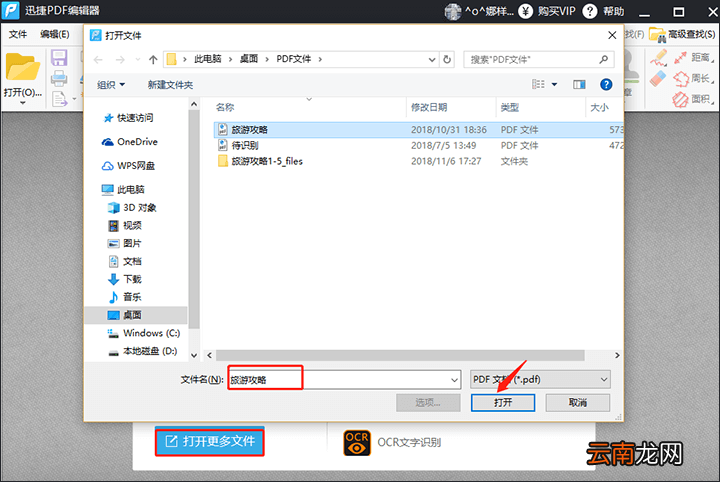Click the horizontal scrollbar in file list

(400, 355)
